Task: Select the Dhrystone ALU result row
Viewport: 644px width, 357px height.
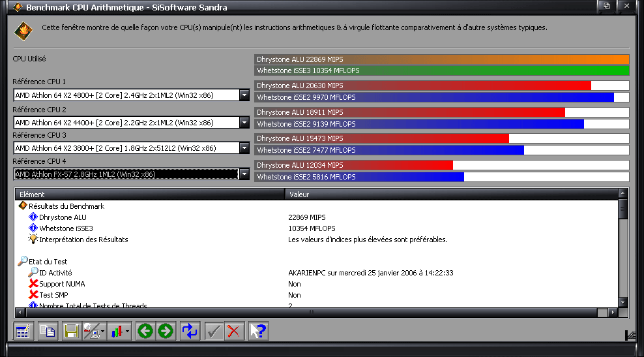Action: pyautogui.click(x=63, y=217)
